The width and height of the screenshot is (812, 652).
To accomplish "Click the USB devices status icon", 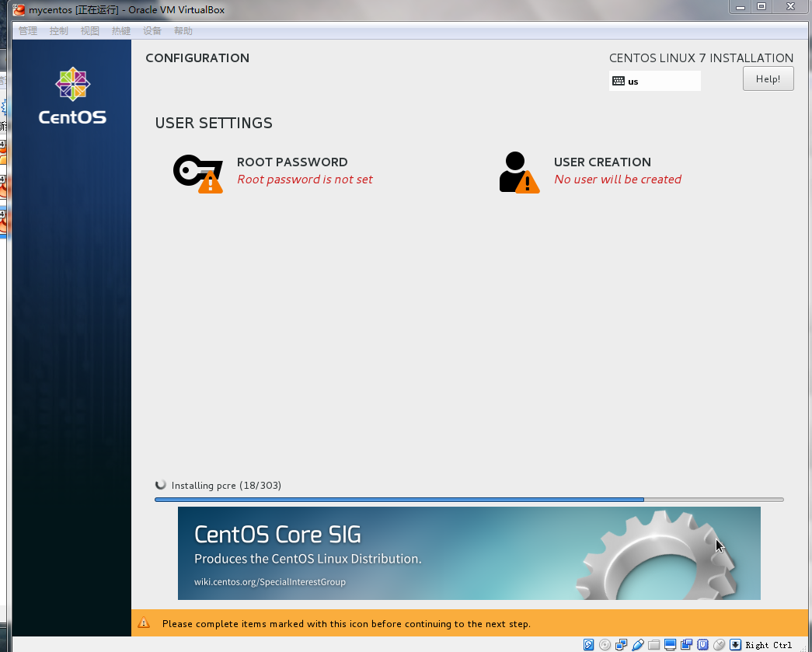I will click(638, 645).
